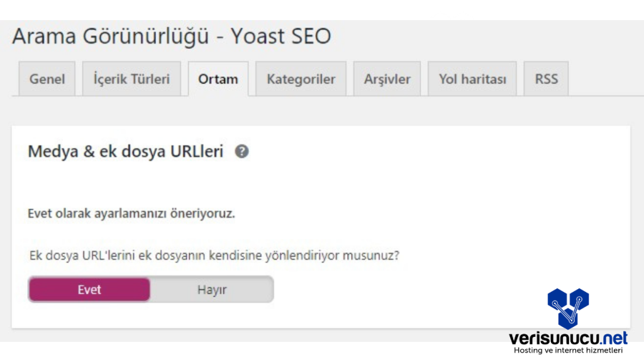Open the Genel tab
Screen dimensions: 644x362
(x=47, y=80)
